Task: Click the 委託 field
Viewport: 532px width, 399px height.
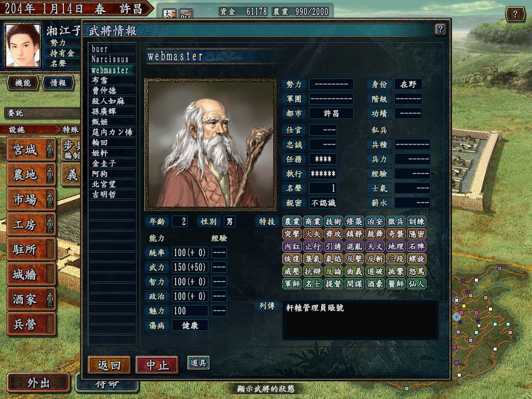Action: coord(43,113)
